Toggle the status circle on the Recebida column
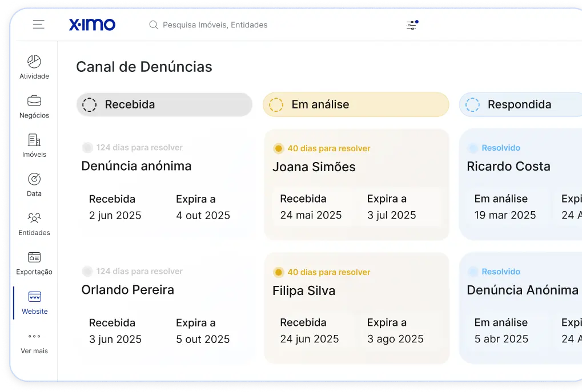 pyautogui.click(x=90, y=104)
